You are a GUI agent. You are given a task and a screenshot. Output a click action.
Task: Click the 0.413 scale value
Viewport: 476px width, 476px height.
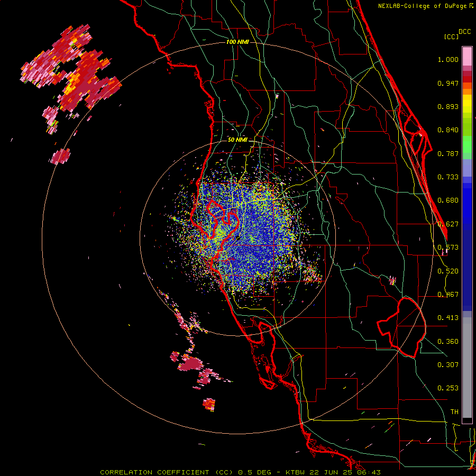click(448, 318)
